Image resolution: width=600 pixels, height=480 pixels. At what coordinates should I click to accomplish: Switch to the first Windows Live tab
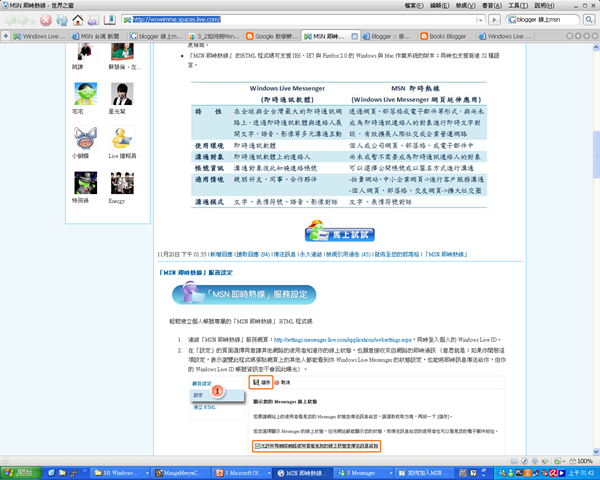[x=40, y=36]
